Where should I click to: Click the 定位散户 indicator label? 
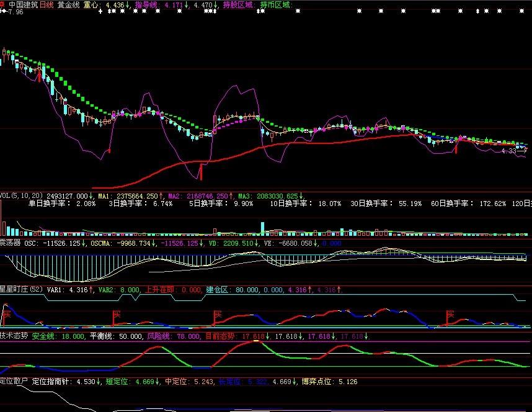[14, 382]
